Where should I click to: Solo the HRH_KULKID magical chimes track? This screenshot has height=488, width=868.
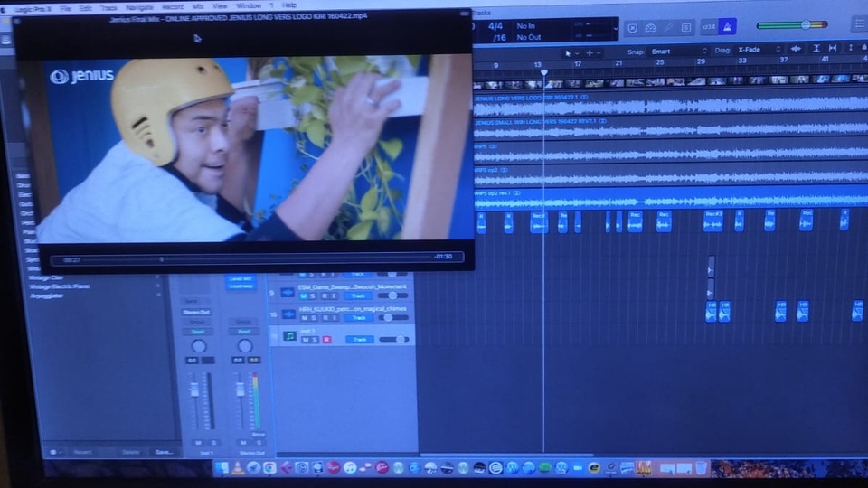coord(314,318)
